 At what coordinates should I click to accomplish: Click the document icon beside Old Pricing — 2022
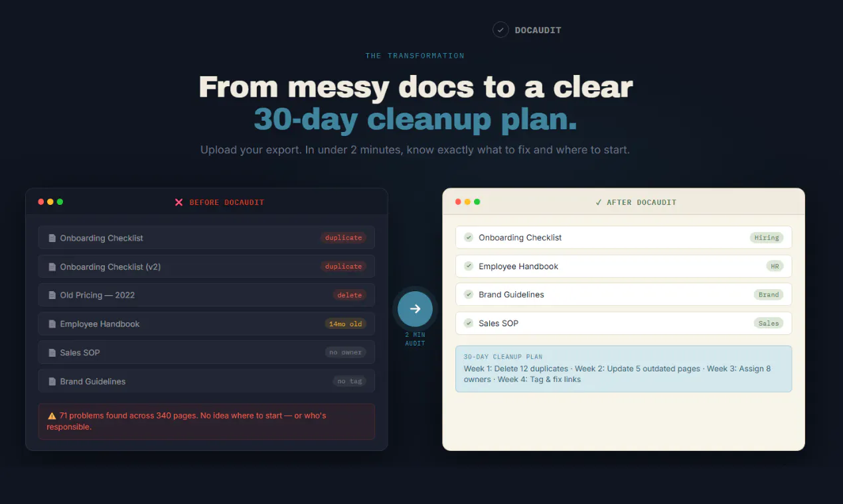[x=52, y=295]
